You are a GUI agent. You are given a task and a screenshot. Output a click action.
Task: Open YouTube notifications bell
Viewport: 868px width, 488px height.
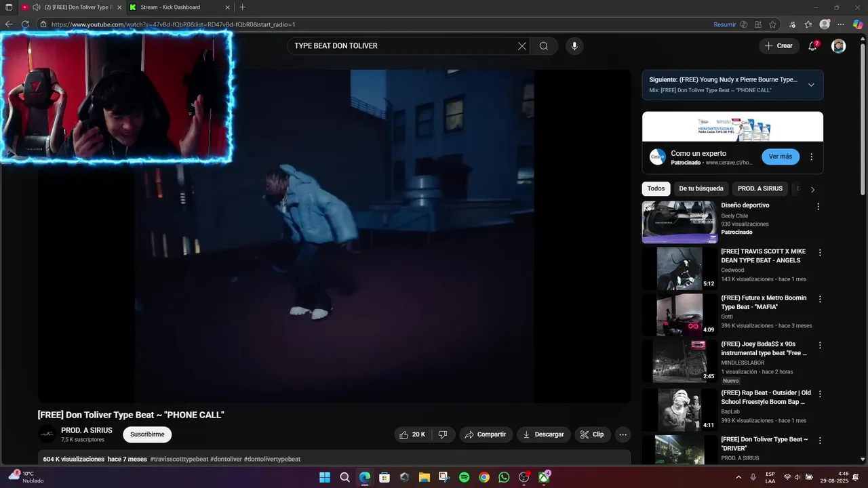point(812,46)
